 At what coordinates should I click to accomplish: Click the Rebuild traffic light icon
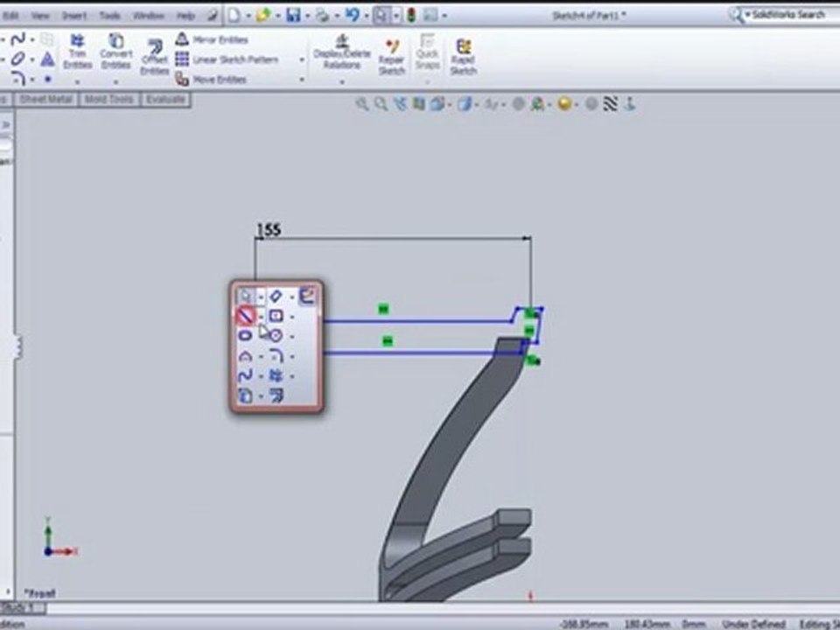(x=411, y=16)
